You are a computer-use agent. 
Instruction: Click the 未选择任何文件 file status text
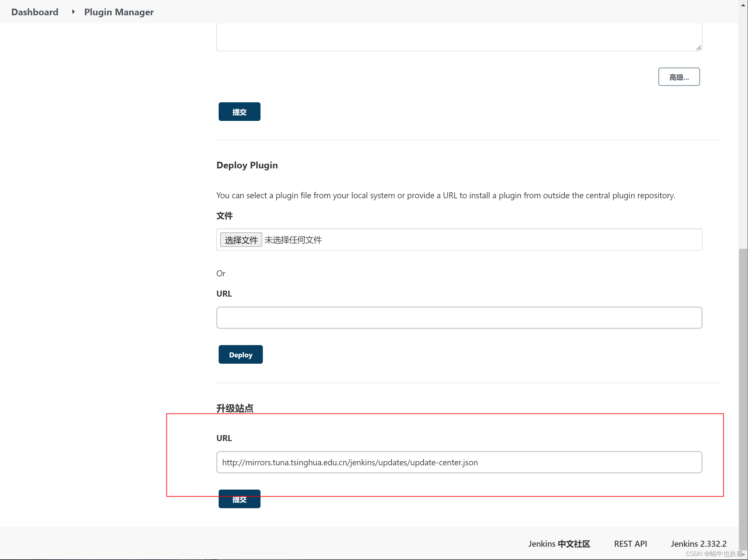pyautogui.click(x=293, y=240)
